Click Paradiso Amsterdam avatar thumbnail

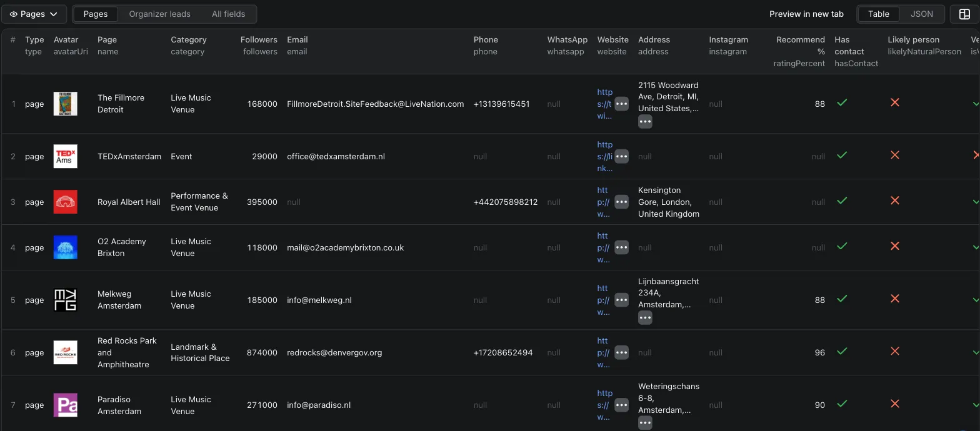point(66,405)
